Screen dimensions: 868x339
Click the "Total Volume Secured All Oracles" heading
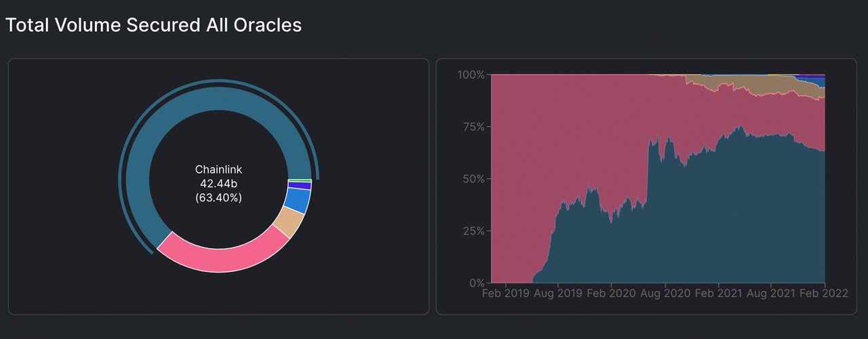[153, 26]
